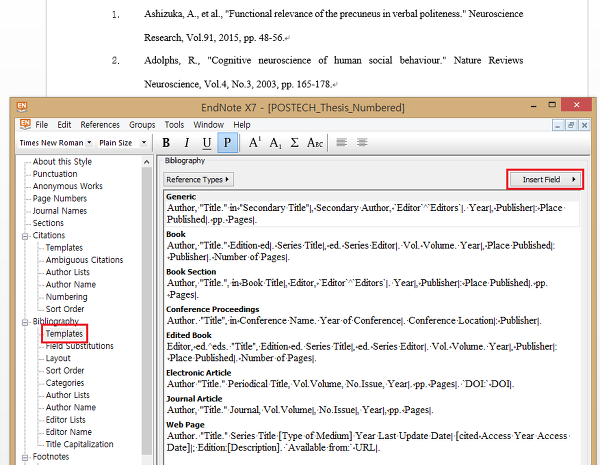Collapse the Bibliography tree node

25,322
